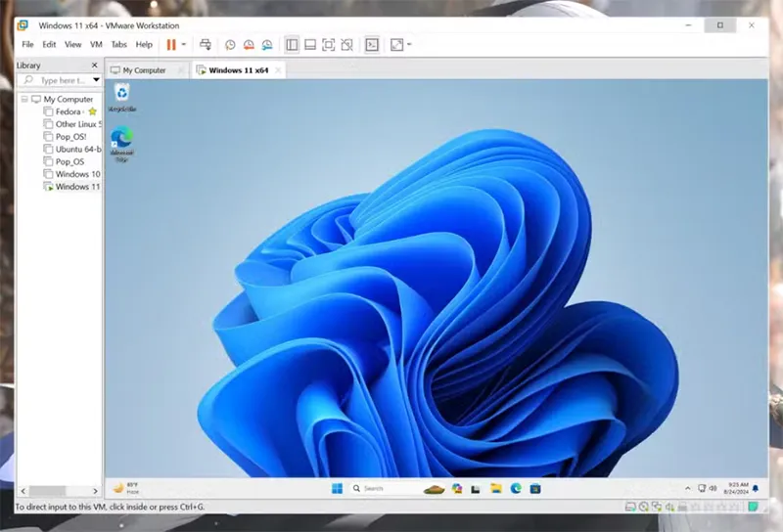Open the stretch guest dropdown arrow
This screenshot has height=532, width=783.
point(409,45)
